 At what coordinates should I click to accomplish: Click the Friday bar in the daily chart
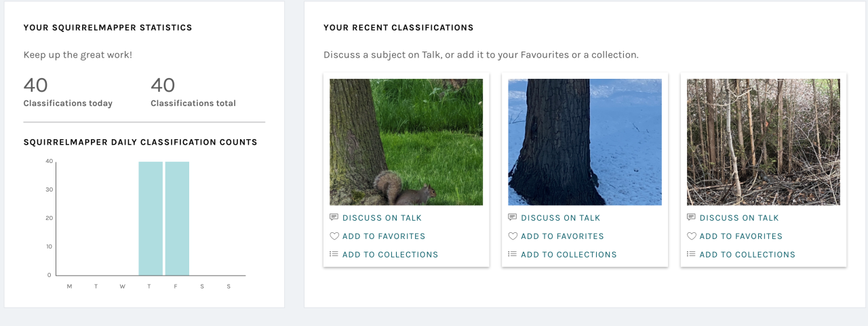point(177,218)
